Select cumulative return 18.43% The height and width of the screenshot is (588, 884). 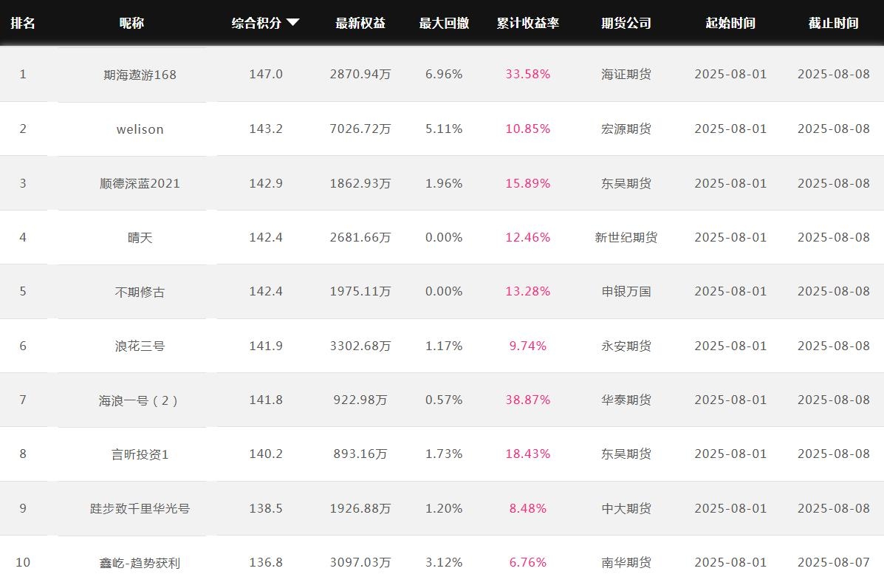click(x=528, y=454)
